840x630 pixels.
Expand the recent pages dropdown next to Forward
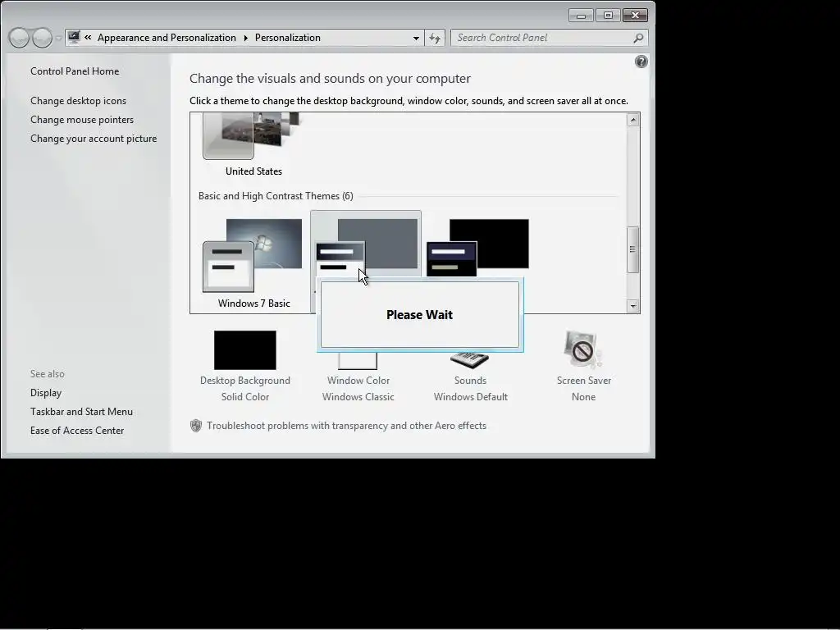coord(58,38)
